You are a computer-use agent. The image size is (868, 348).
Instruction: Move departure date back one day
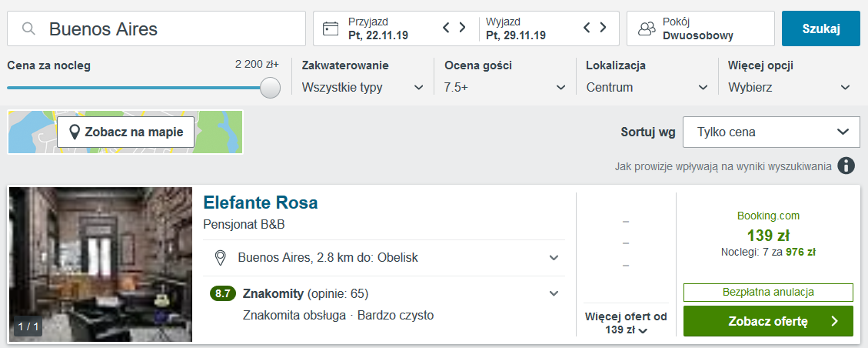coord(587,27)
